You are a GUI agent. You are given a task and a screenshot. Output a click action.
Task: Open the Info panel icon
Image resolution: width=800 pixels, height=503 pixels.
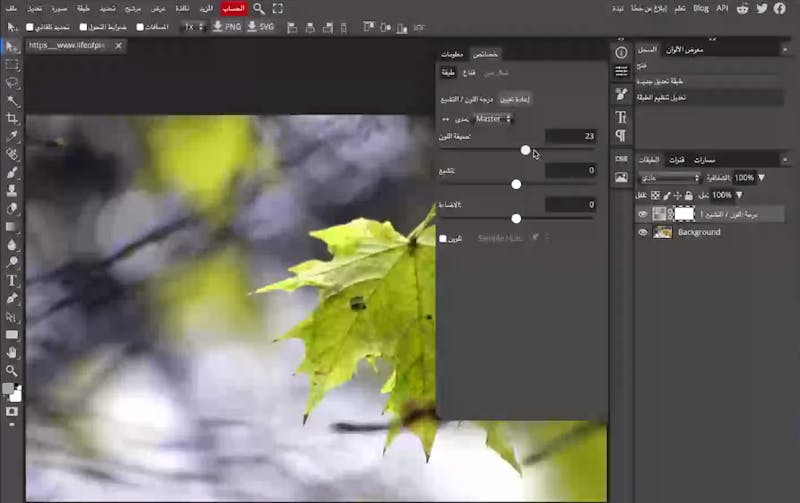pyautogui.click(x=621, y=52)
